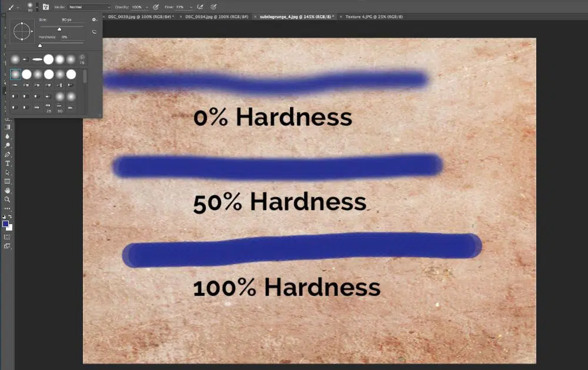Screen dimensions: 588x370
Task: Switch to the DSC_0034.jpg document tab
Action: coord(216,17)
